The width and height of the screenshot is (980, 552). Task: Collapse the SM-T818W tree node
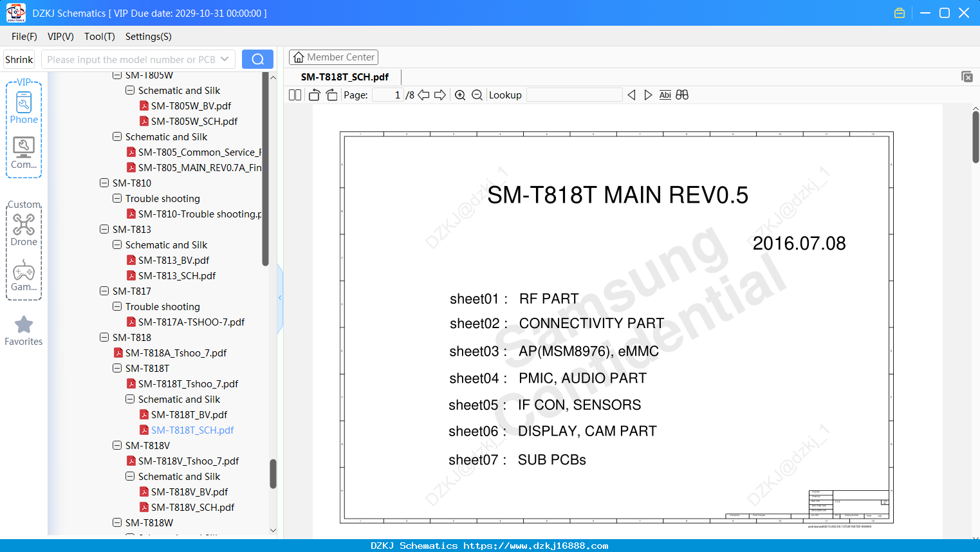(x=117, y=522)
